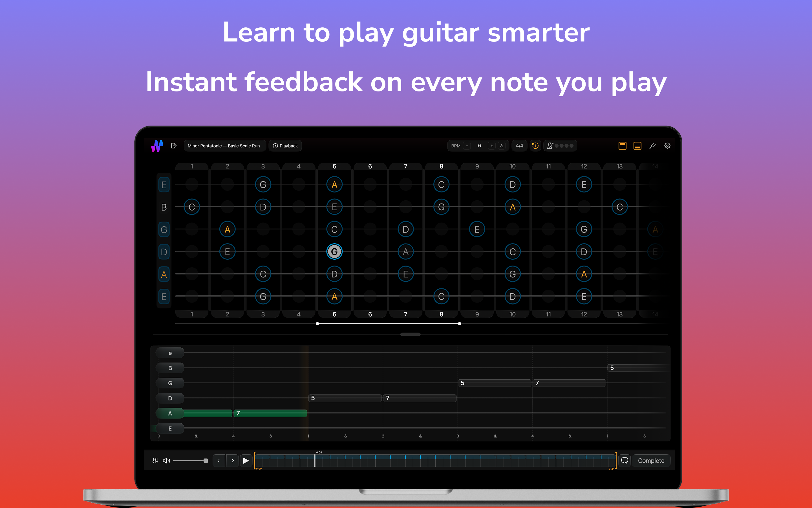Viewport: 812px width, 508px height.
Task: Toggle the orange A string label
Action: [x=164, y=274]
